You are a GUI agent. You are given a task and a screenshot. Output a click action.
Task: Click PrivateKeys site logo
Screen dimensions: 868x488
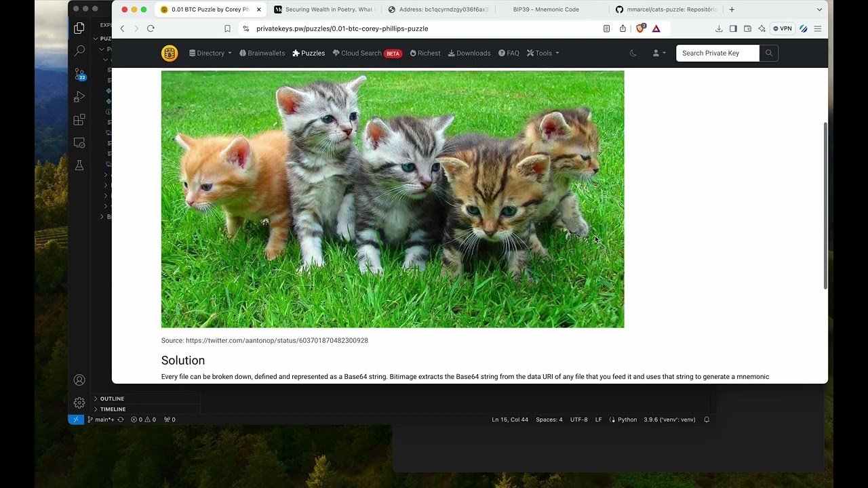(170, 53)
